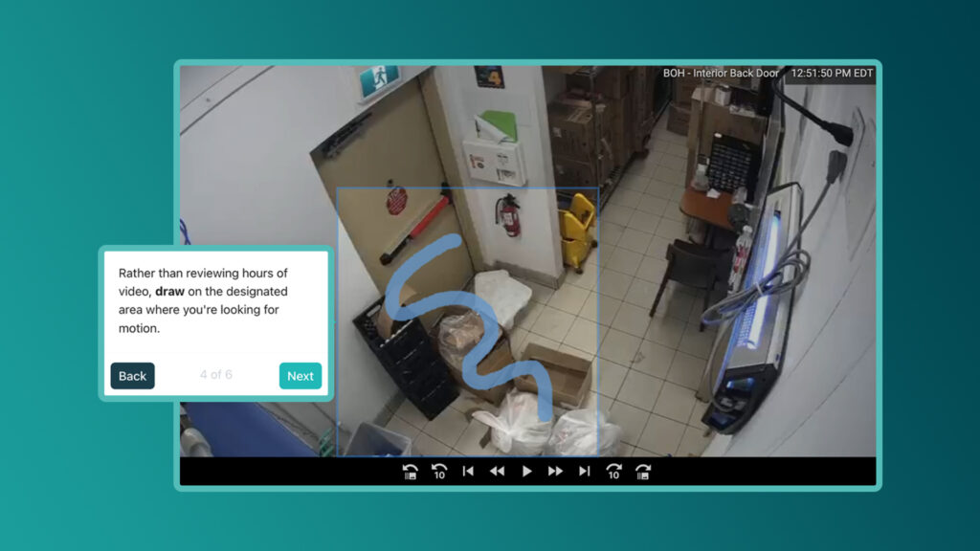980x551 pixels.
Task: Click the black crate inside the motion region
Action: click(x=407, y=359)
